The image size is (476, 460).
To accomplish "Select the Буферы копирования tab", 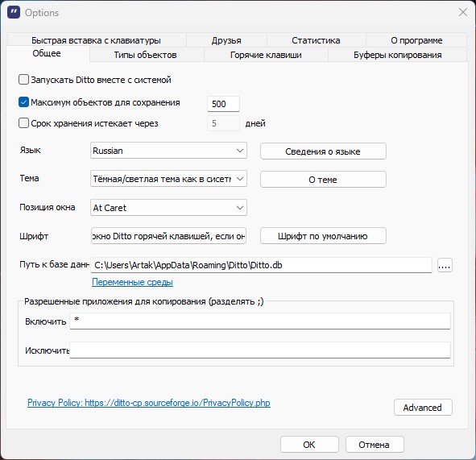I will 397,55.
